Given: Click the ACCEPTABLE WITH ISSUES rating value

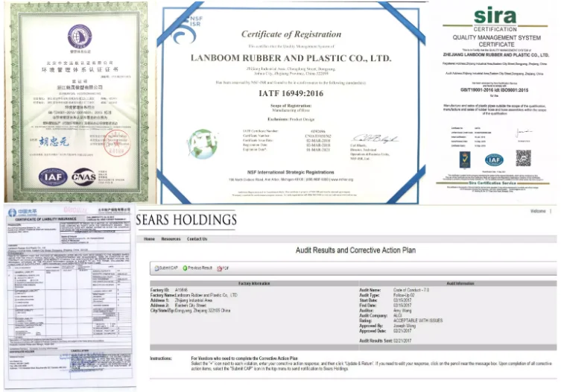Looking at the screenshot, I should coord(418,320).
